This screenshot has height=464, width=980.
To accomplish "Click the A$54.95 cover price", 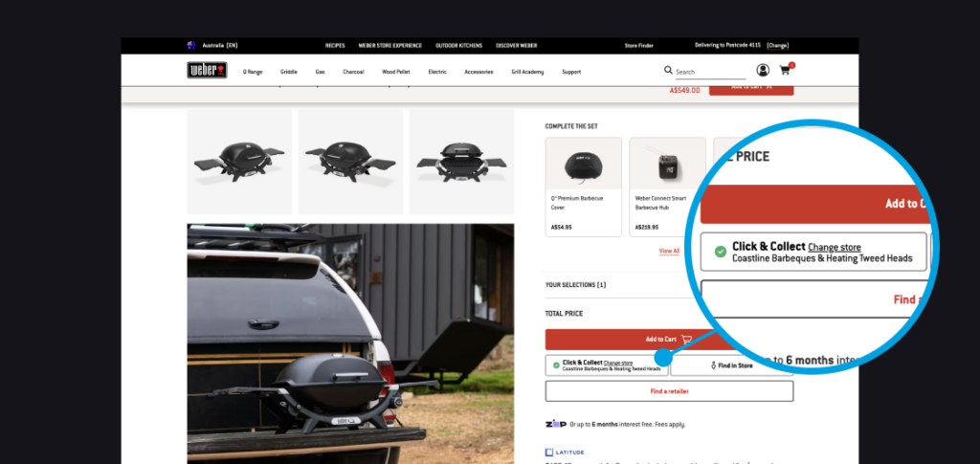I will point(561,228).
